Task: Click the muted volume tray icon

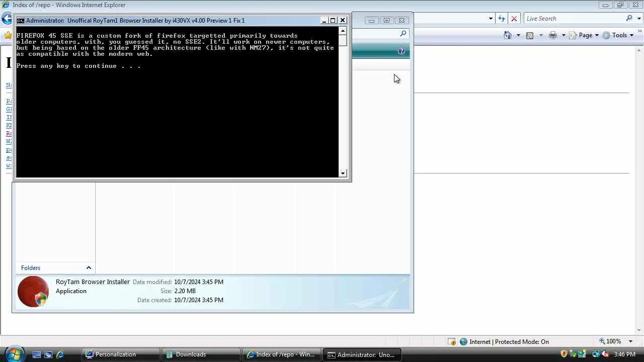Action: [605, 354]
